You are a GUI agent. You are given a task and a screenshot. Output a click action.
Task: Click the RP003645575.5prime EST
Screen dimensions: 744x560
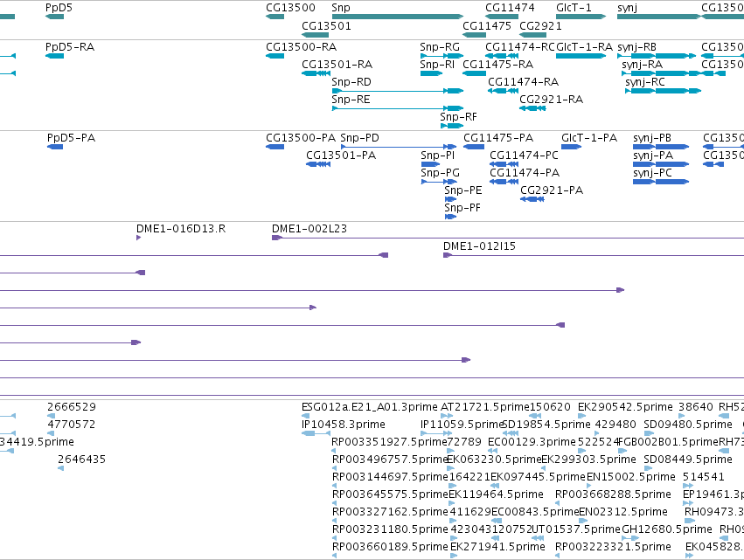click(335, 503)
